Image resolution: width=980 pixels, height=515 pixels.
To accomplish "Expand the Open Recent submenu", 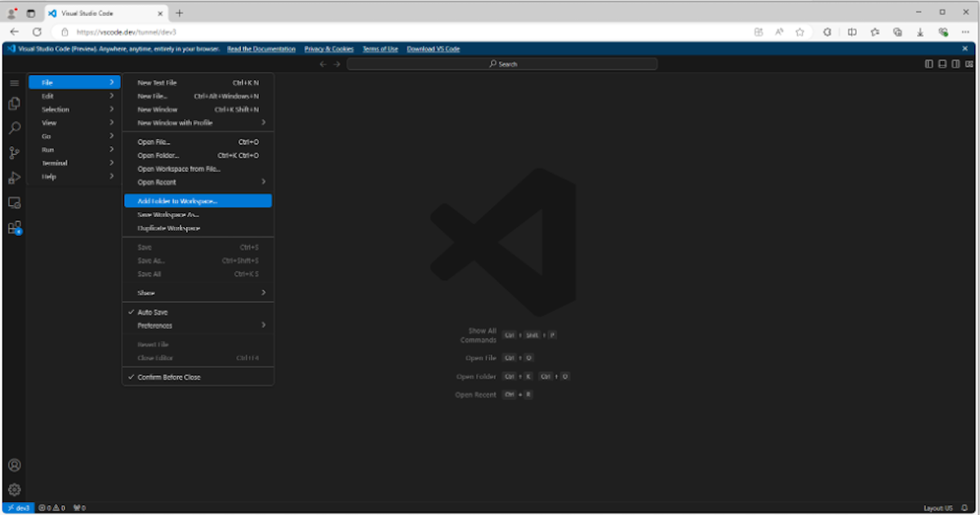I will [198, 182].
